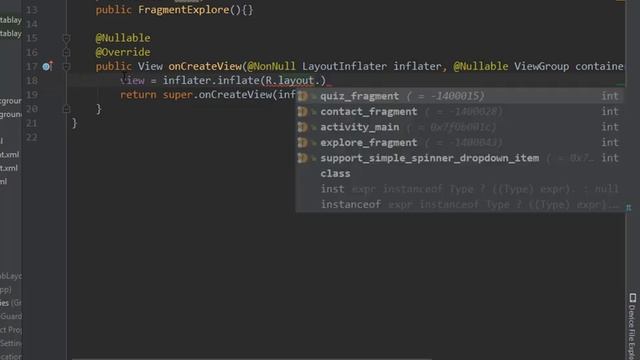The height and width of the screenshot is (360, 640).
Task: Click super keyword on line 19
Action: click(177, 95)
